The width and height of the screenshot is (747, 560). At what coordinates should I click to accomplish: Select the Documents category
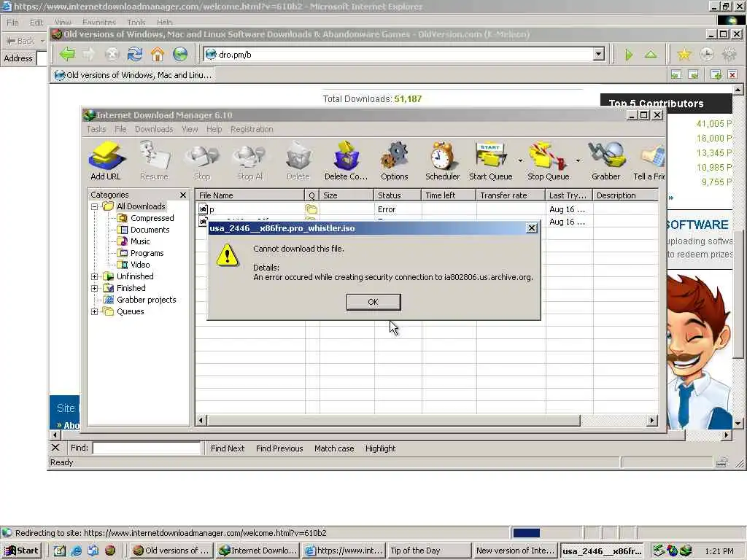tap(150, 230)
